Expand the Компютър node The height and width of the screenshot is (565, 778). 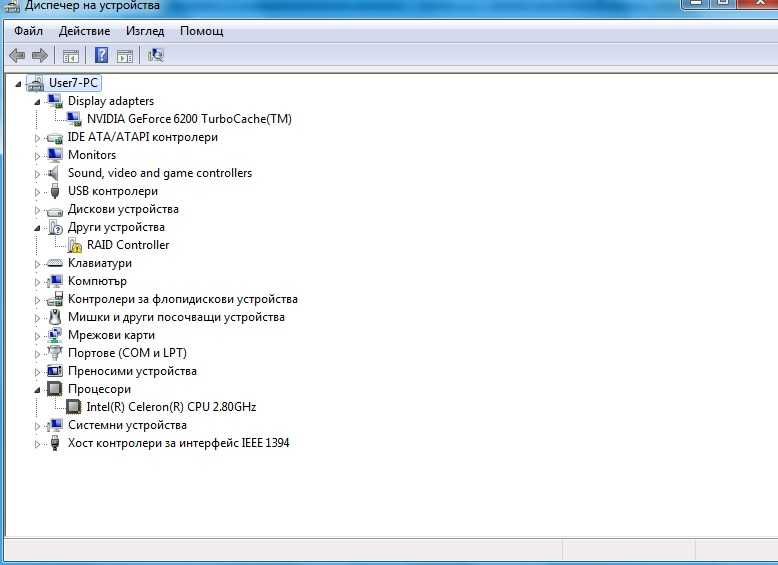coord(37,282)
